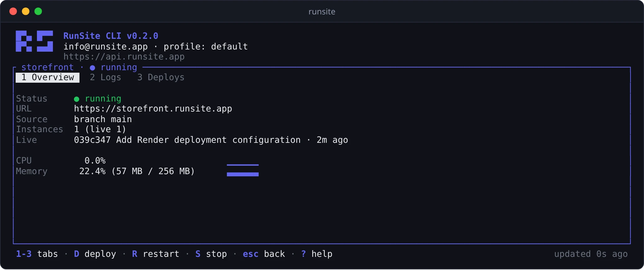Click the esc back shortcut
644x270 pixels.
(264, 254)
